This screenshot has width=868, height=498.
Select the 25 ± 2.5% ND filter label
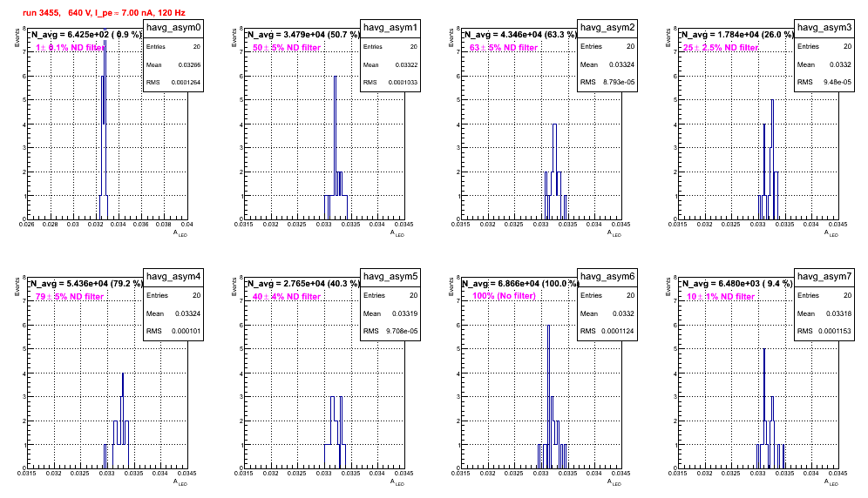coord(720,48)
